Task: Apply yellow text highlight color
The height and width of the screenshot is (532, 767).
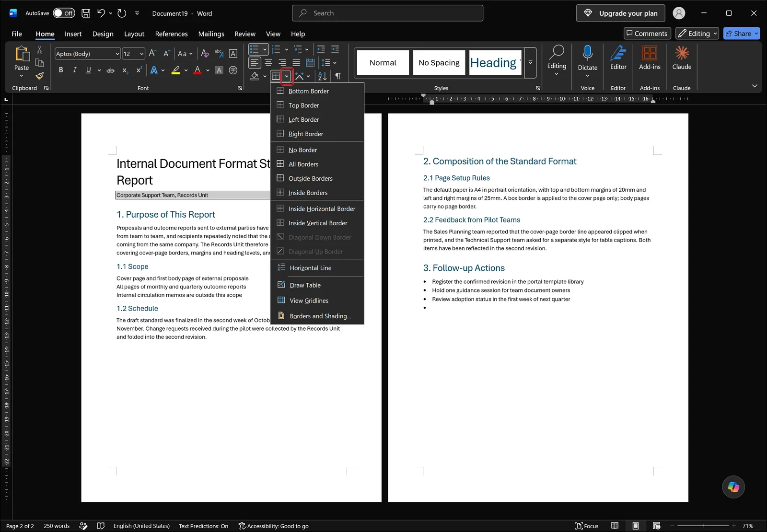Action: click(175, 70)
